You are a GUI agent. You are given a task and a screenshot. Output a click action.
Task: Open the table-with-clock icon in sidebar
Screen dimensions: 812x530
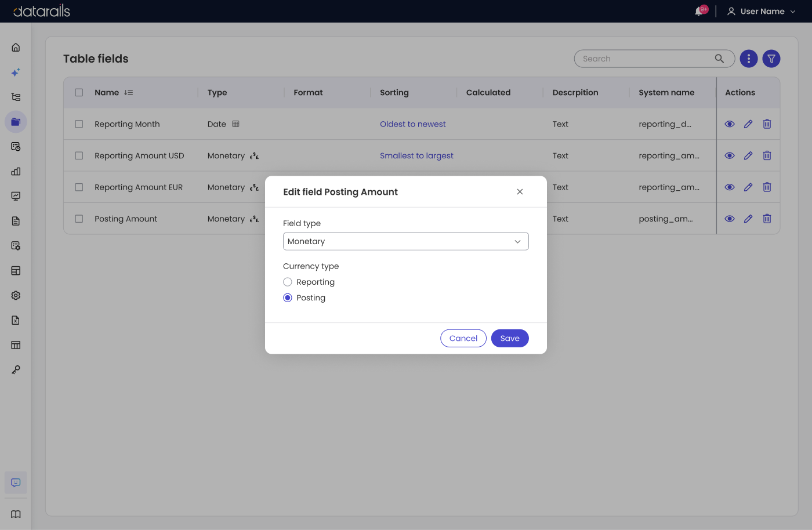[16, 147]
